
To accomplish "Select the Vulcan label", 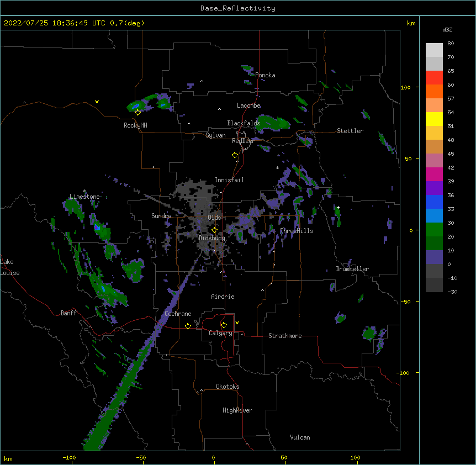I will pos(300,437).
